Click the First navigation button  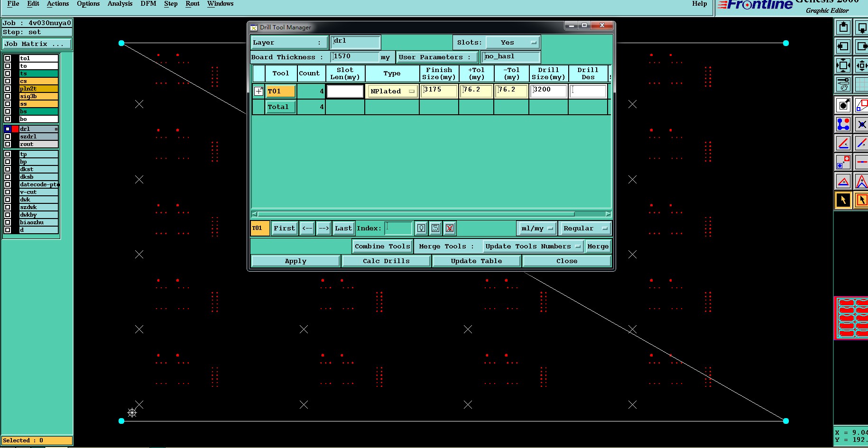284,228
